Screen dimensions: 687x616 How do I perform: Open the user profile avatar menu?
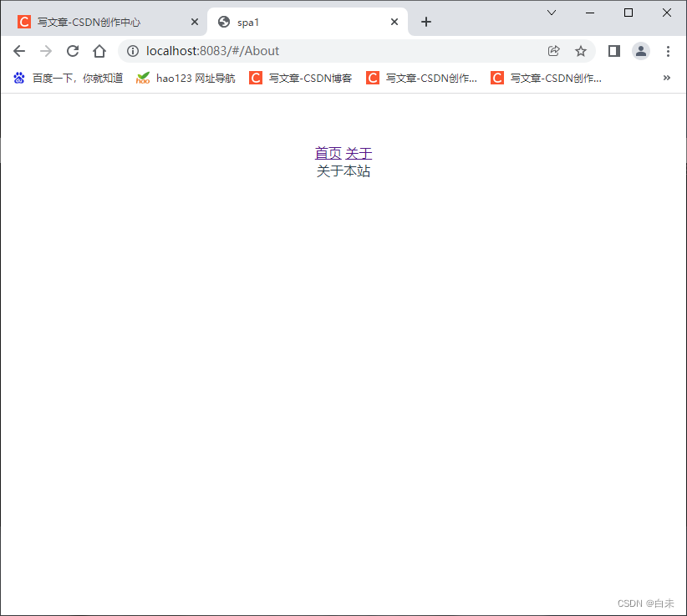click(x=640, y=51)
